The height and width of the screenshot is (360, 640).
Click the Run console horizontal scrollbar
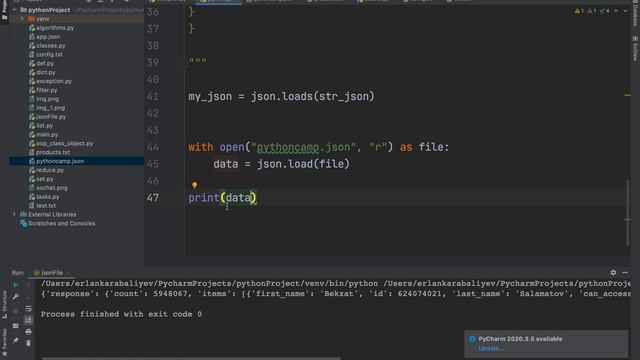pos(191,358)
